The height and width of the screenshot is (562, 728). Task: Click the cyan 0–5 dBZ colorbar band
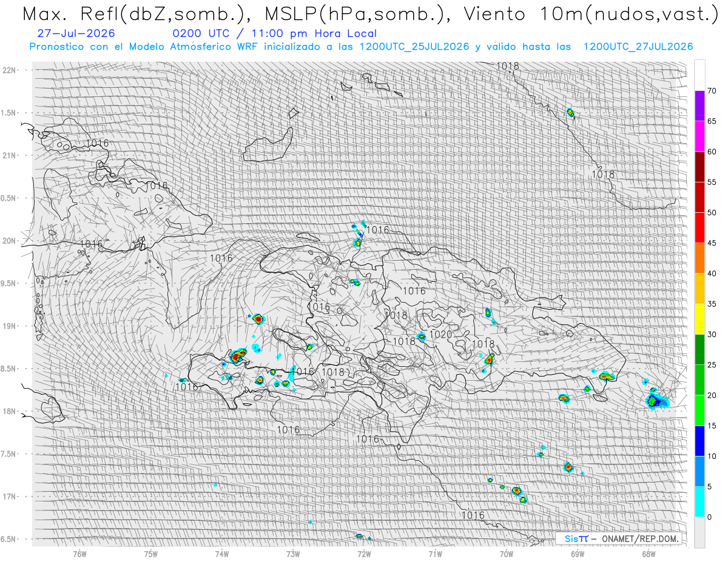click(699, 501)
